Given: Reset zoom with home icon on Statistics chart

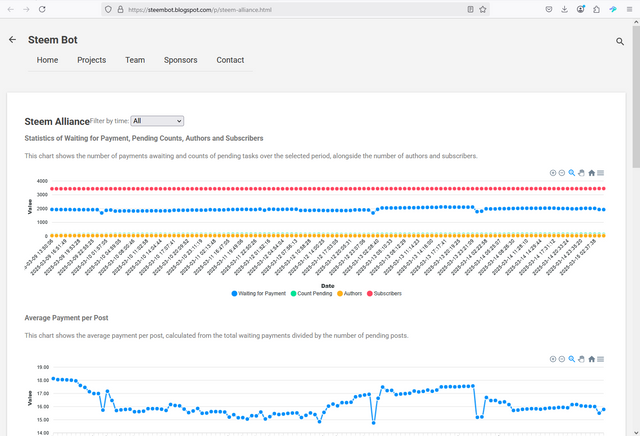Looking at the screenshot, I should coord(591,173).
